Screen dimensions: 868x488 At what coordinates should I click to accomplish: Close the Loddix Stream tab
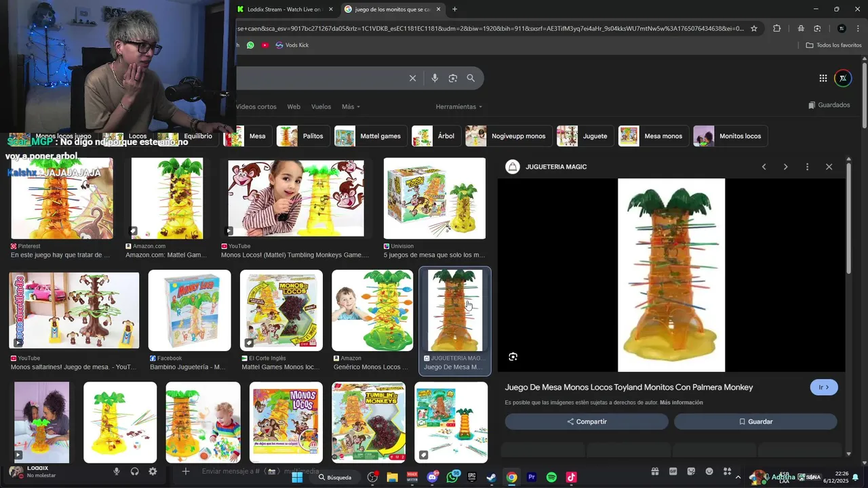[331, 9]
